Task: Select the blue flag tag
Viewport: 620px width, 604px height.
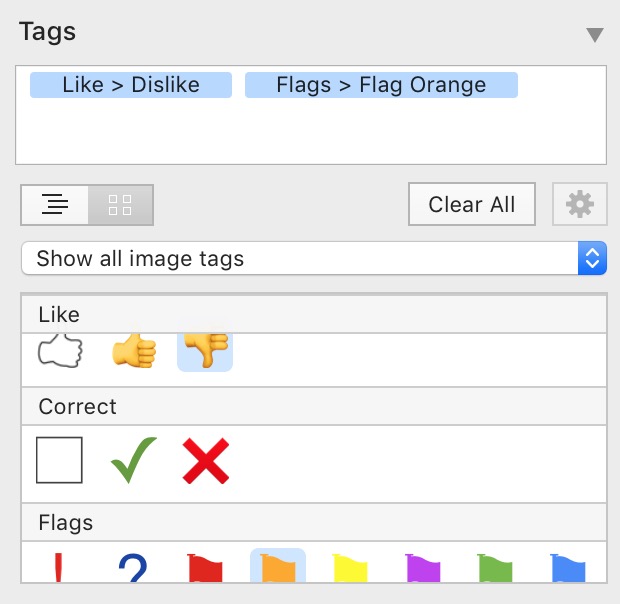Action: 568,568
